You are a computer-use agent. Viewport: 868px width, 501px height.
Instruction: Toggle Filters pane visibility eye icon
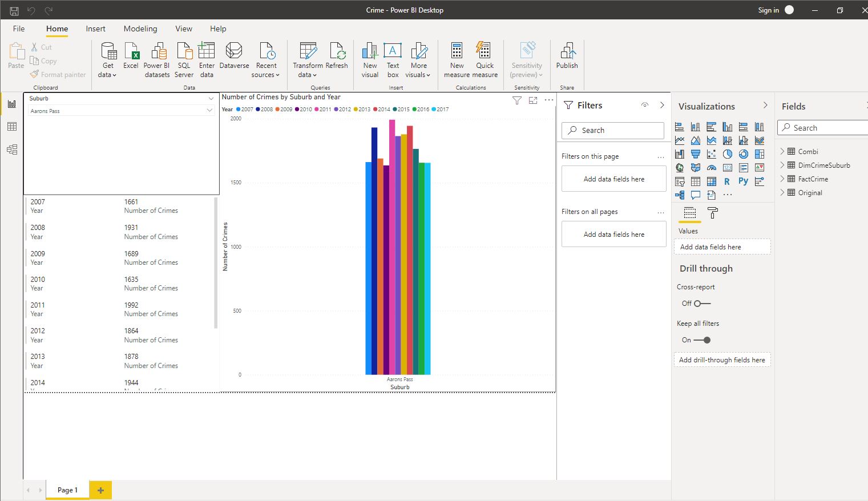(x=645, y=105)
